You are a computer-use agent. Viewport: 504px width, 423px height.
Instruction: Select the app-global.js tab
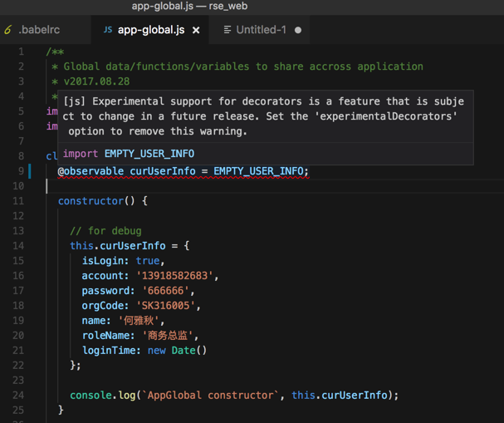tap(151, 30)
